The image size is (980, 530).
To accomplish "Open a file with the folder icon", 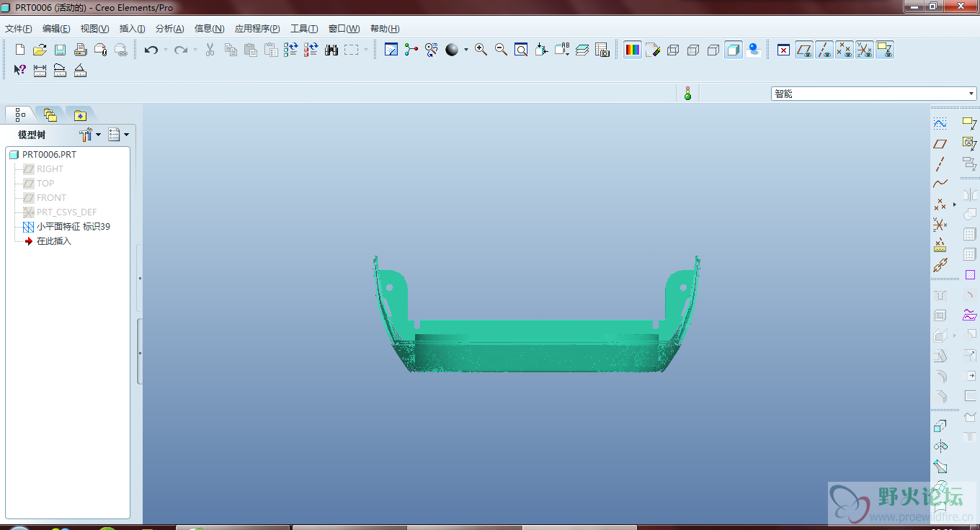I will click(x=40, y=50).
